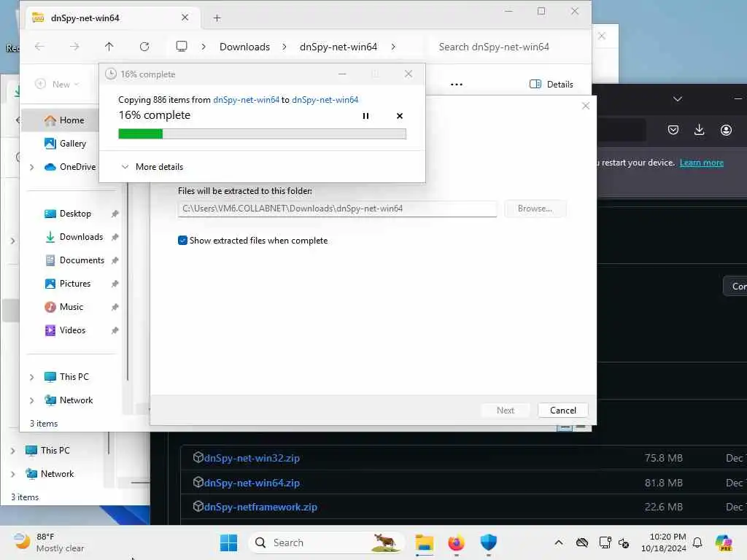The image size is (747, 560).
Task: Open Pictures in quick access
Action: click(x=68, y=284)
